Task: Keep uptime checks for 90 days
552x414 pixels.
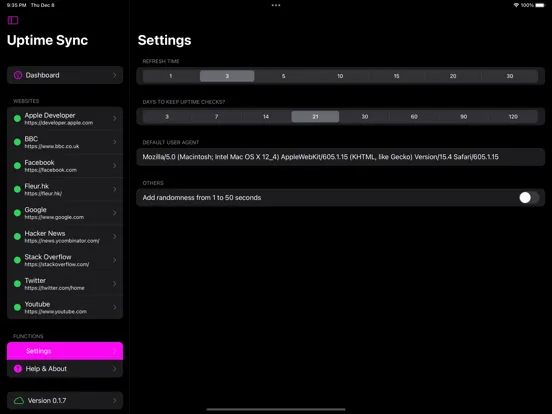Action: pos(464,117)
